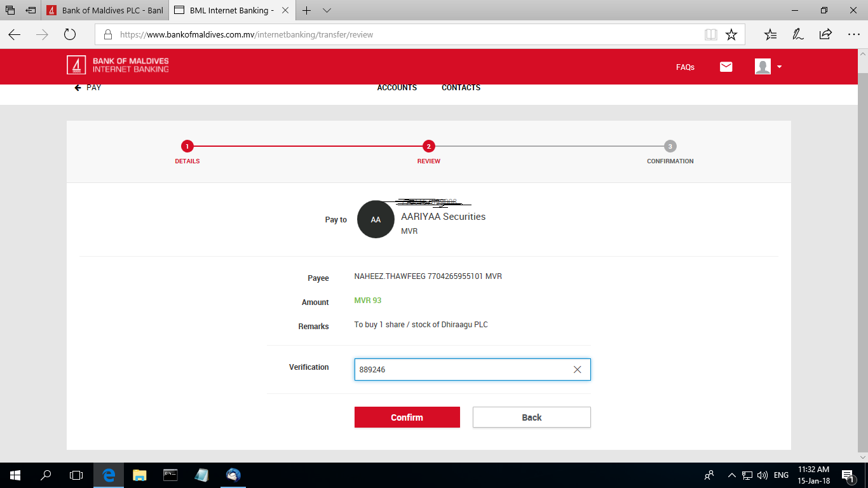This screenshot has width=868, height=488.
Task: Click the Bank of Maldives logo
Action: click(x=118, y=65)
